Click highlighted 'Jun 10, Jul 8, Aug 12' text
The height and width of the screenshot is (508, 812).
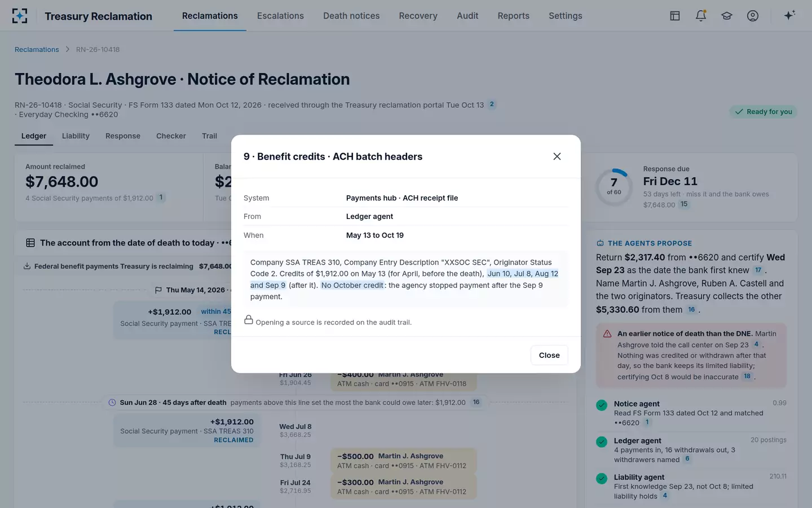click(x=523, y=274)
